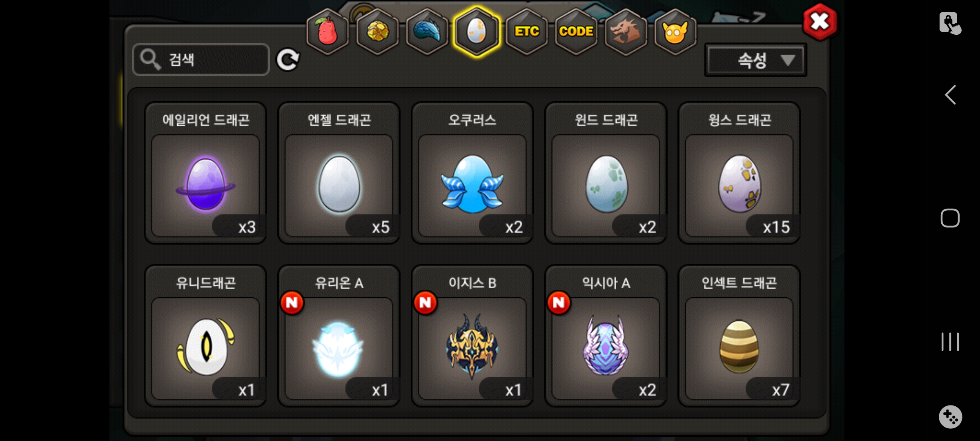
Task: Tap the touch lock icon
Action: pyautogui.click(x=950, y=23)
